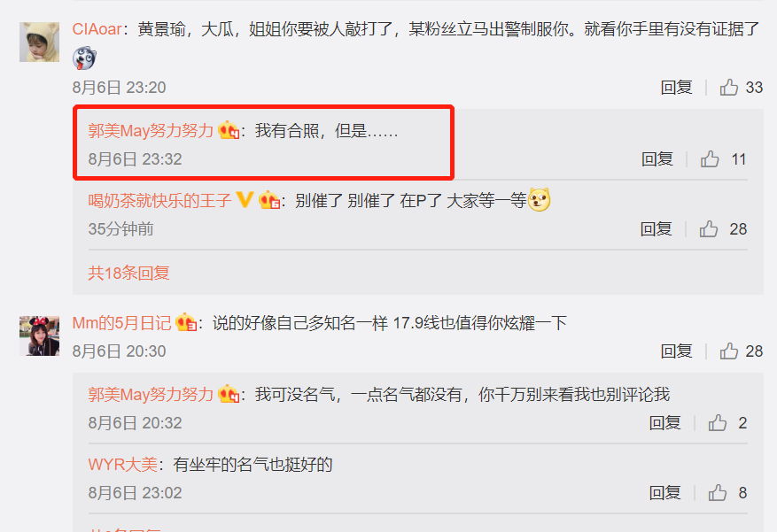Screen dimensions: 777x532
Task: Reply to Mm的5月日记 comment
Action: [676, 351]
